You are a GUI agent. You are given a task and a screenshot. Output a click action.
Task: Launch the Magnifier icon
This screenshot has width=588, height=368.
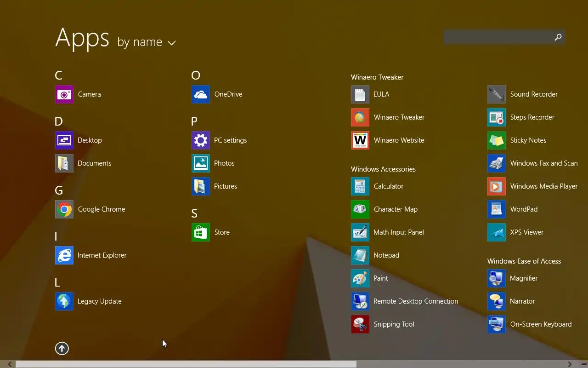pyautogui.click(x=497, y=278)
